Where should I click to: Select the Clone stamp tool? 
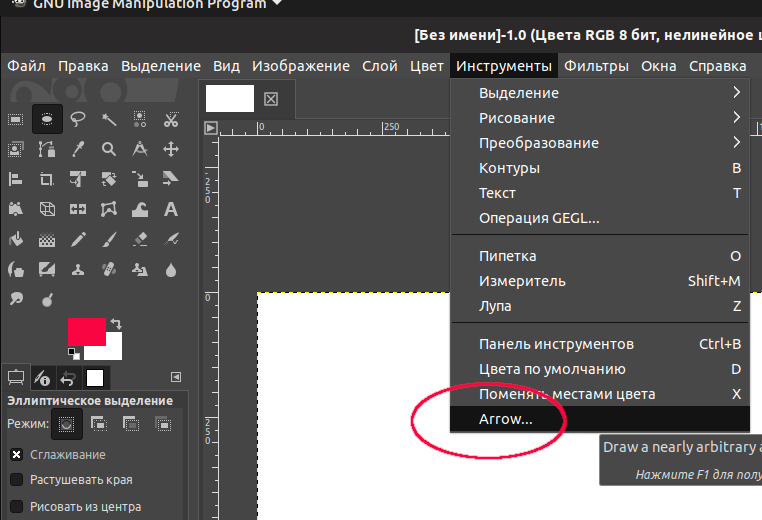[x=78, y=270]
